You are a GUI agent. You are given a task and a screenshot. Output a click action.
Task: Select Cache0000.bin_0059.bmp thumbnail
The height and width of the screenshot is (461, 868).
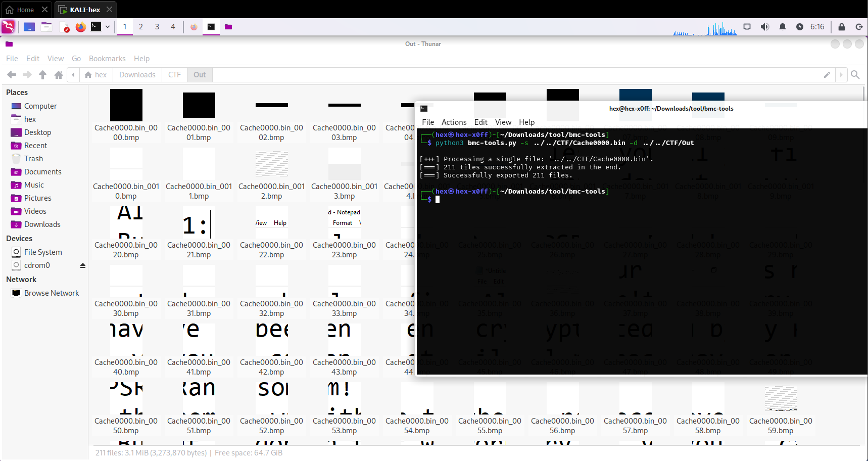coord(781,398)
